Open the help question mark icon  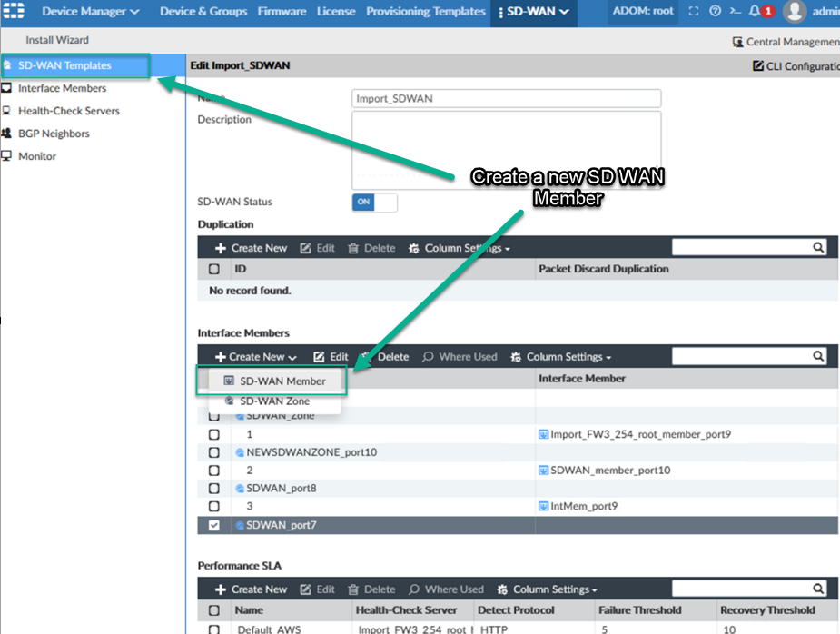pos(715,12)
